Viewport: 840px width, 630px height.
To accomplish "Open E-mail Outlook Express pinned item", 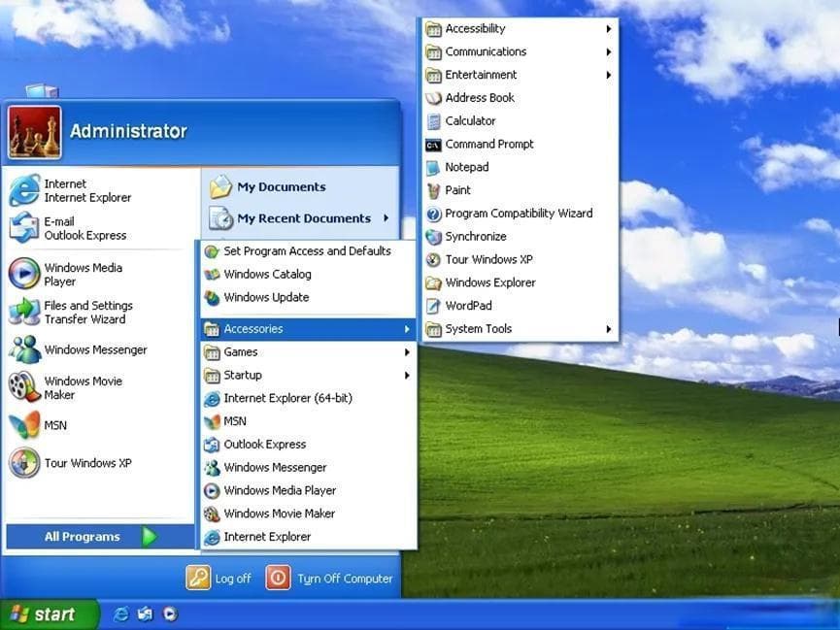I will pos(100,228).
